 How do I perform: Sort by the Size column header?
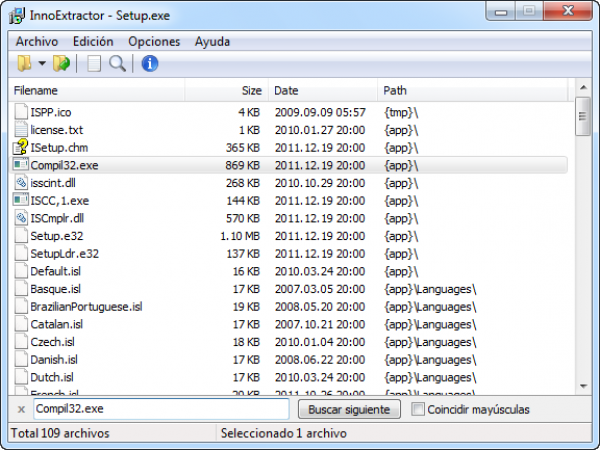point(227,91)
